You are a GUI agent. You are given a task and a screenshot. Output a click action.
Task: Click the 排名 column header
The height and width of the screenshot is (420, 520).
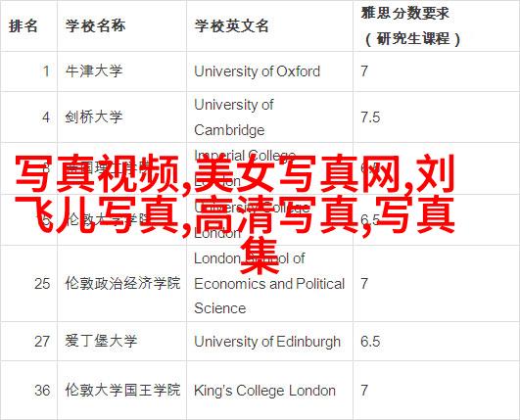pyautogui.click(x=23, y=25)
